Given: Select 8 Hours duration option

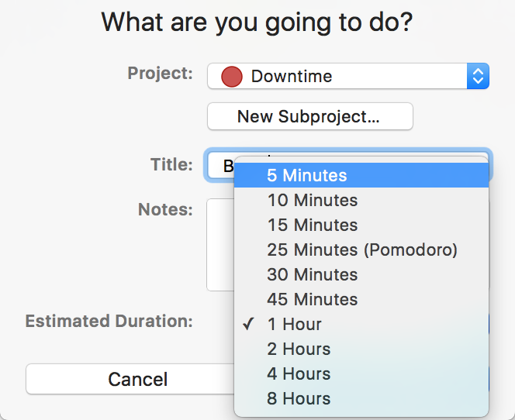Looking at the screenshot, I should [361, 398].
